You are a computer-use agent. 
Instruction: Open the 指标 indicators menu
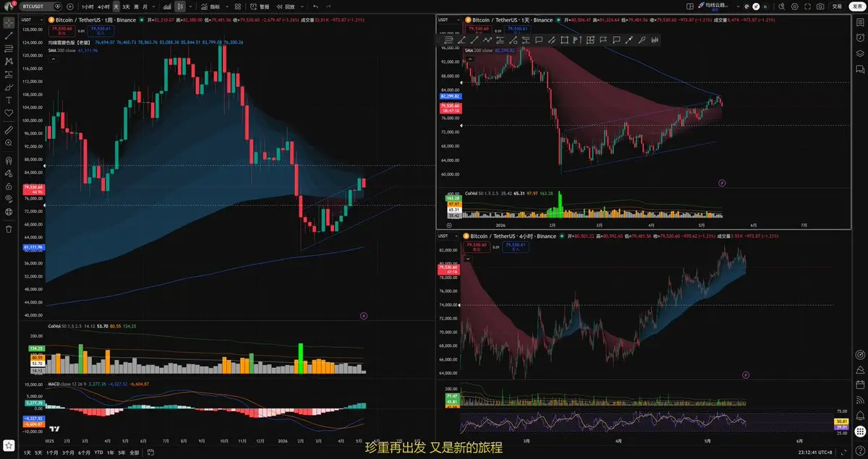click(210, 7)
